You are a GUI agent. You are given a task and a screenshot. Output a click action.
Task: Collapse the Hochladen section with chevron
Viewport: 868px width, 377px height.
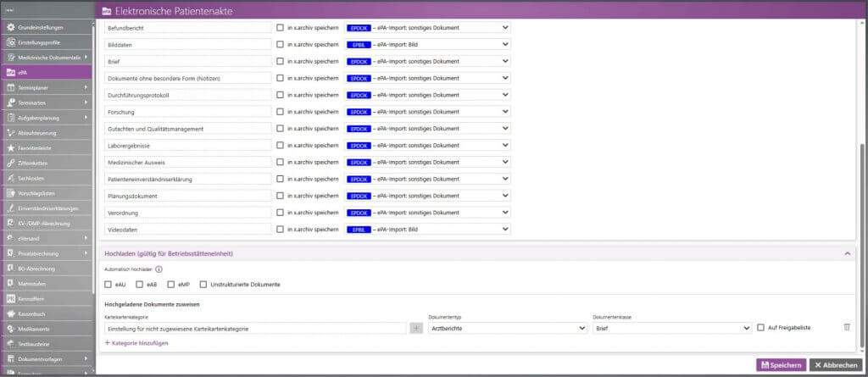click(x=846, y=253)
